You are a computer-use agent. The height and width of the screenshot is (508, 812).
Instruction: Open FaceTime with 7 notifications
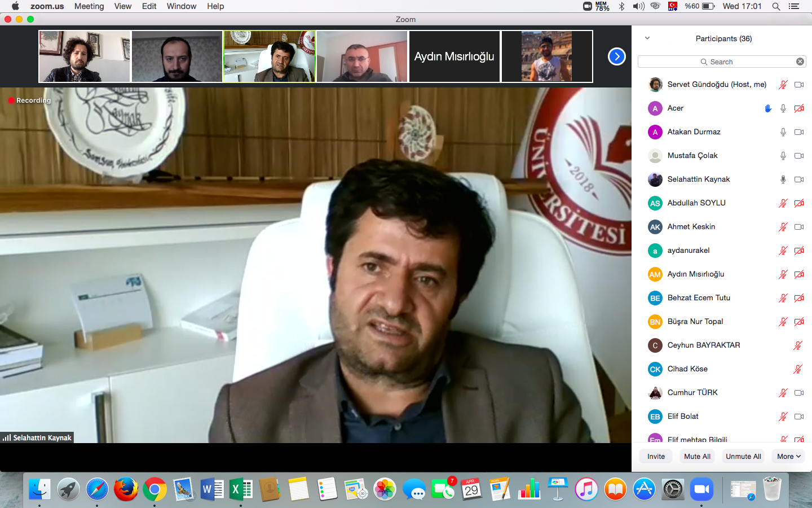[x=443, y=489]
